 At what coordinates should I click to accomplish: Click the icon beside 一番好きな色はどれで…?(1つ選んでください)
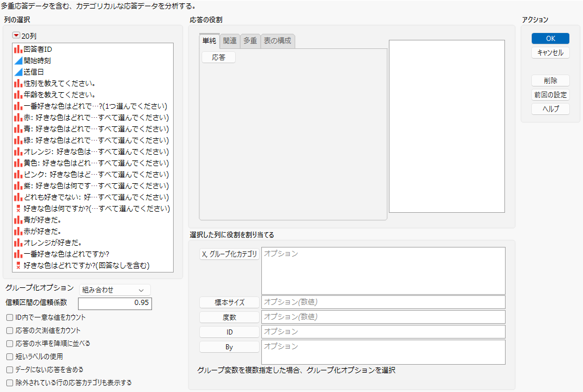click(x=18, y=106)
